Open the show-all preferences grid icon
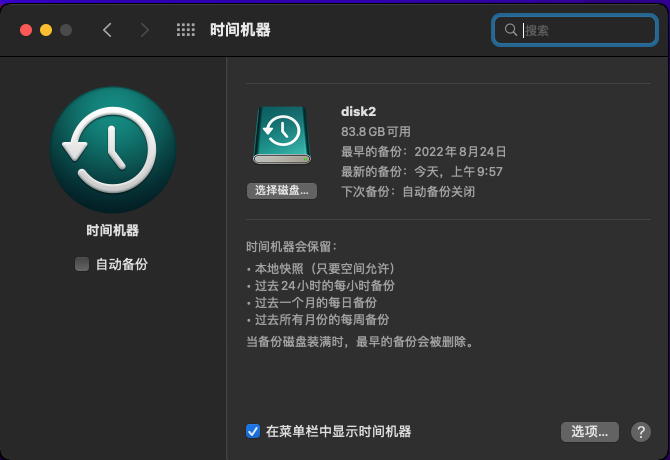The image size is (670, 460). (x=186, y=30)
